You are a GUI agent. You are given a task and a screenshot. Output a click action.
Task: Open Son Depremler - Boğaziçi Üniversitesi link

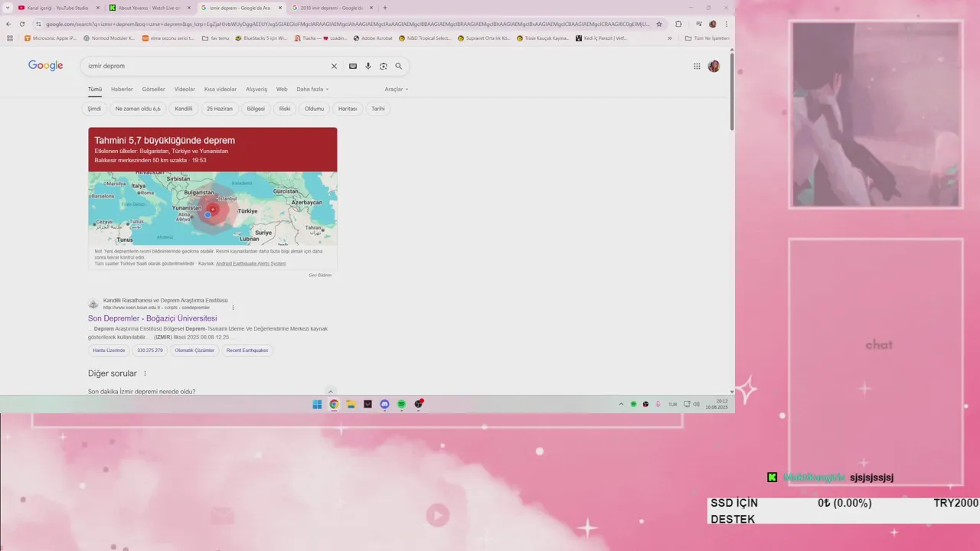[152, 318]
